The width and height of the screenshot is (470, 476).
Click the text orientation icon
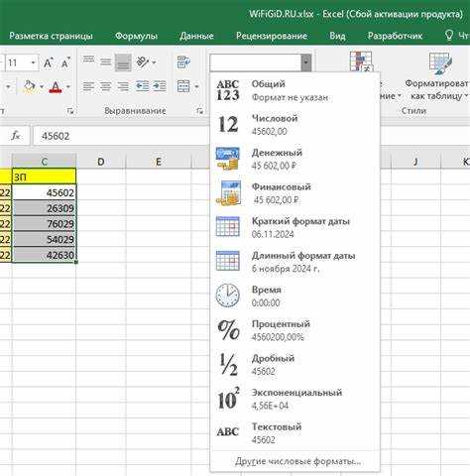coord(143,61)
